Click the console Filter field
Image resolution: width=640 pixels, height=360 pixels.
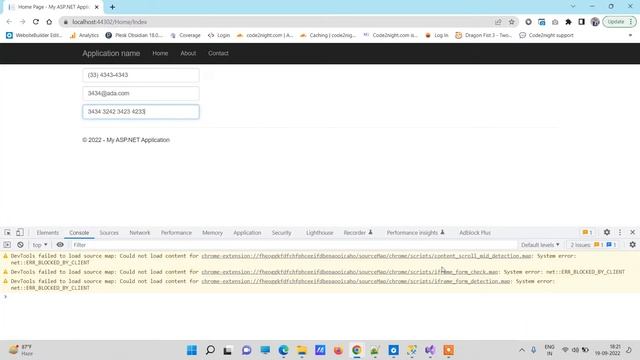tap(293, 245)
